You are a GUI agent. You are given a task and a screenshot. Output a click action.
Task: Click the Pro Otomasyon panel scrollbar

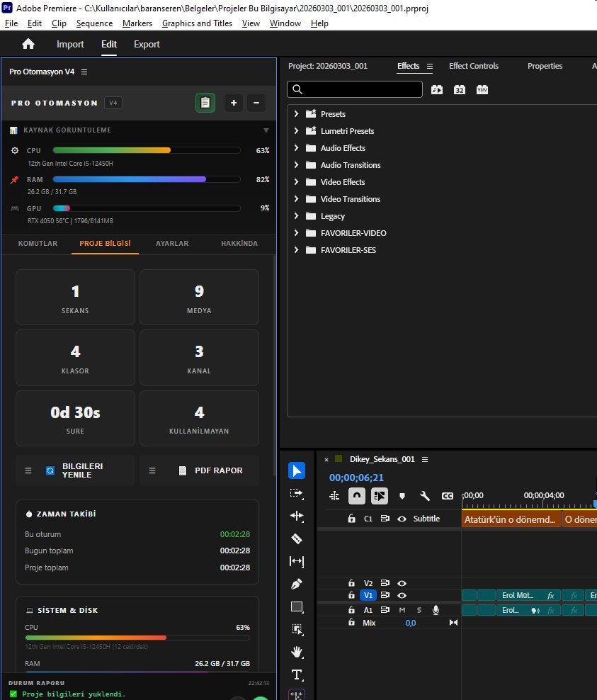point(274,366)
